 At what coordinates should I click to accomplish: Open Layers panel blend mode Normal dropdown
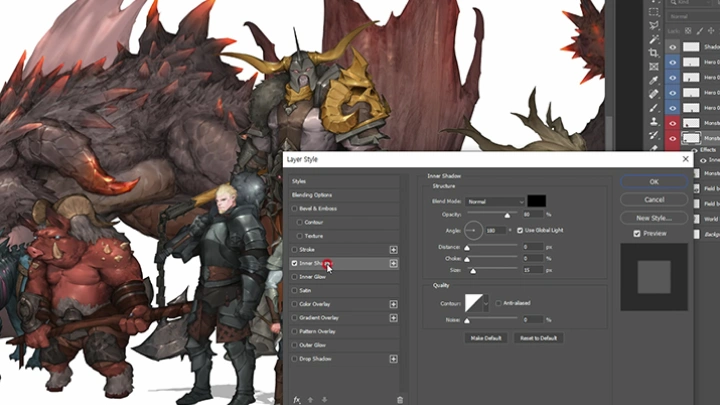693,17
